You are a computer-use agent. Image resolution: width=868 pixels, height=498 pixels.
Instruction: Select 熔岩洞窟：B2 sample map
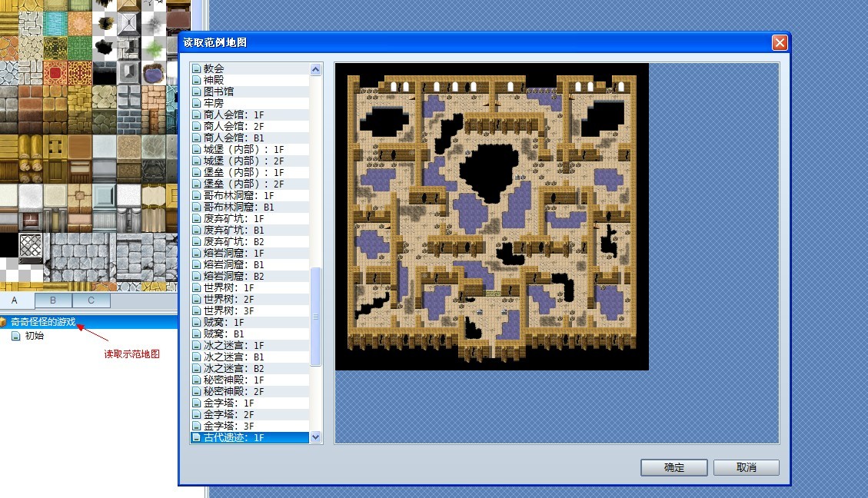[x=250, y=276]
